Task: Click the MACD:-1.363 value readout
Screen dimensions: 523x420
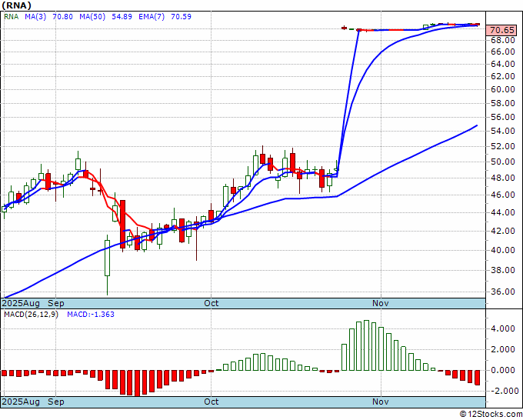Action: 91,315
